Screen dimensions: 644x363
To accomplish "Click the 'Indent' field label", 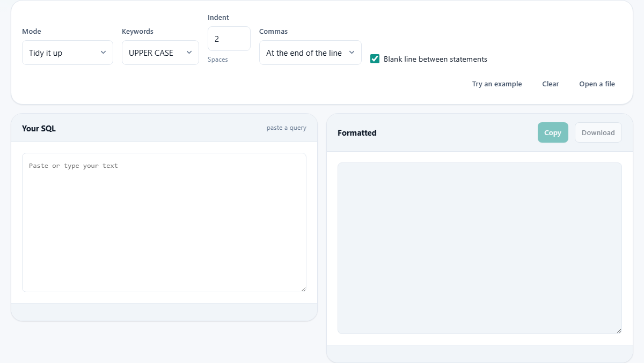I will pyautogui.click(x=218, y=17).
